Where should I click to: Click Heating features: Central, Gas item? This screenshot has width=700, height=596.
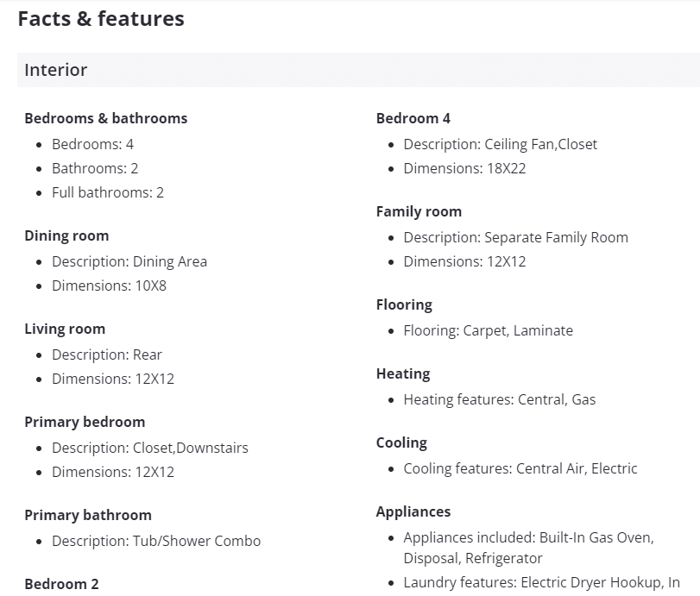coord(499,399)
